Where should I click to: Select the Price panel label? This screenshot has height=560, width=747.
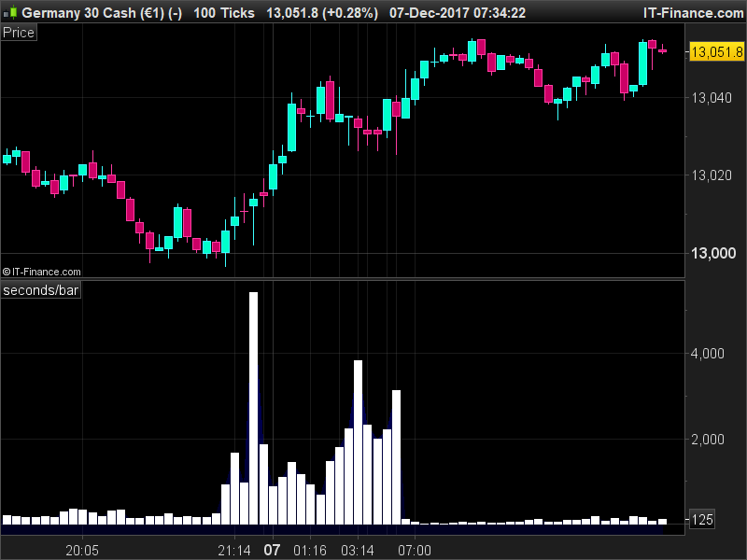(19, 33)
